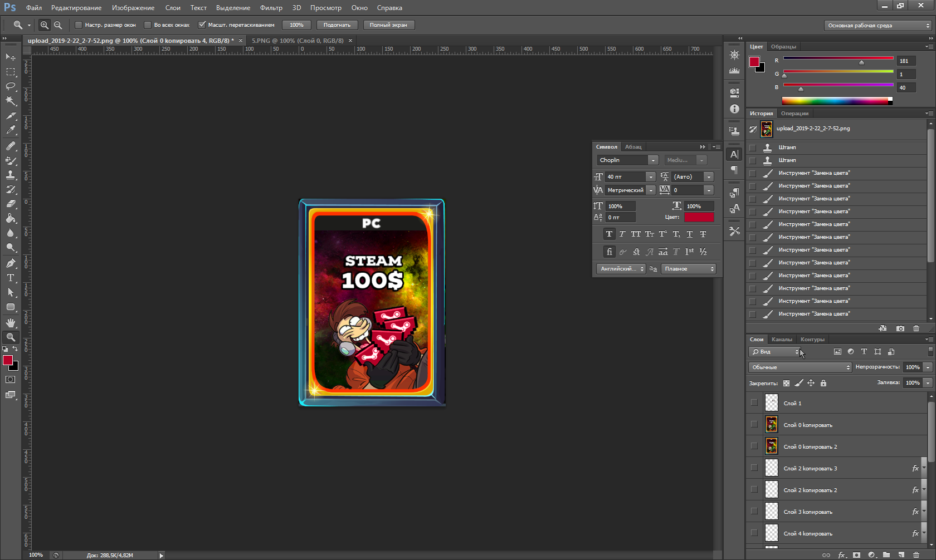Viewport: 936px width, 560px height.
Task: Switch to the Абзац tab
Action: point(633,147)
